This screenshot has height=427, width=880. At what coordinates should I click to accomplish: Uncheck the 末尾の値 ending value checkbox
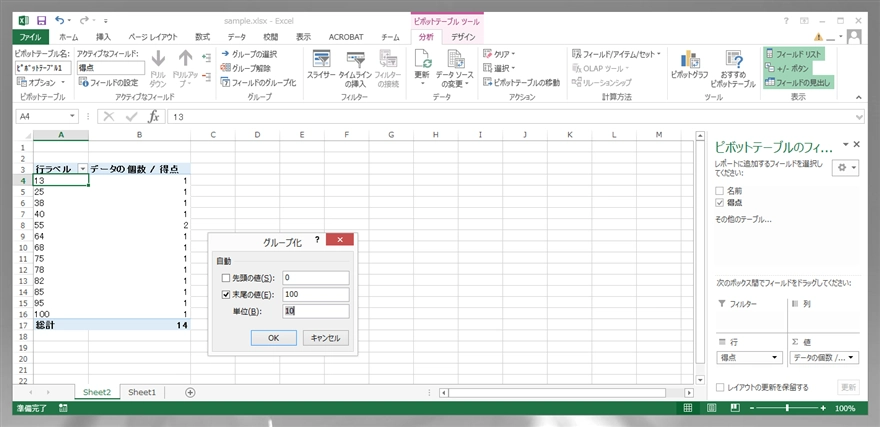226,295
